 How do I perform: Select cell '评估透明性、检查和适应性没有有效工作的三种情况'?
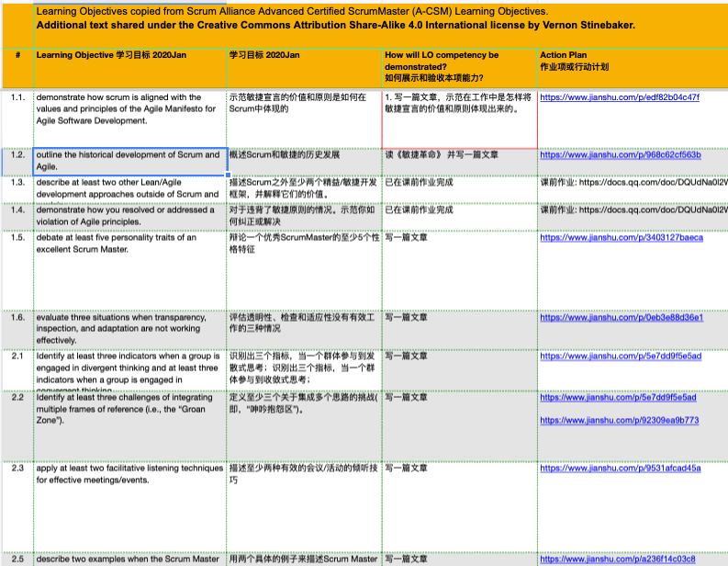[x=304, y=331]
